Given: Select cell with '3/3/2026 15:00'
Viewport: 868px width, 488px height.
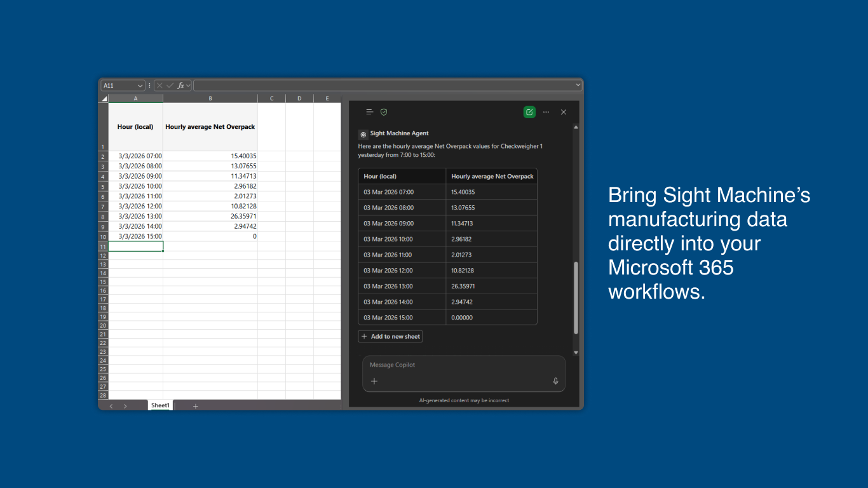Looking at the screenshot, I should pos(135,236).
